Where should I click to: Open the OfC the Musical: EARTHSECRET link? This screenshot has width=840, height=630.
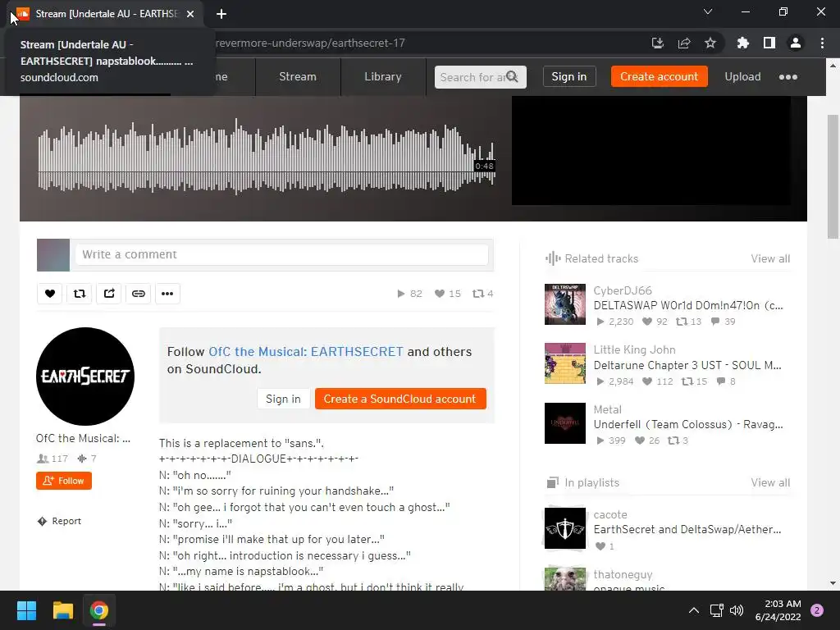click(305, 352)
